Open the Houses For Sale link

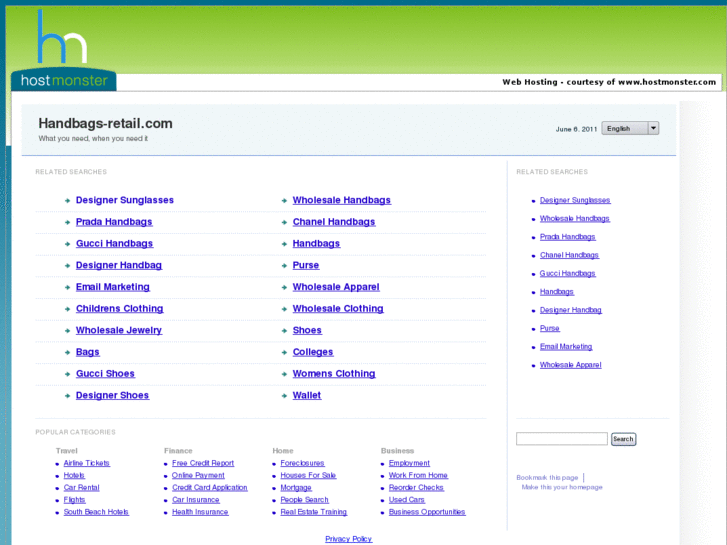[x=308, y=475]
